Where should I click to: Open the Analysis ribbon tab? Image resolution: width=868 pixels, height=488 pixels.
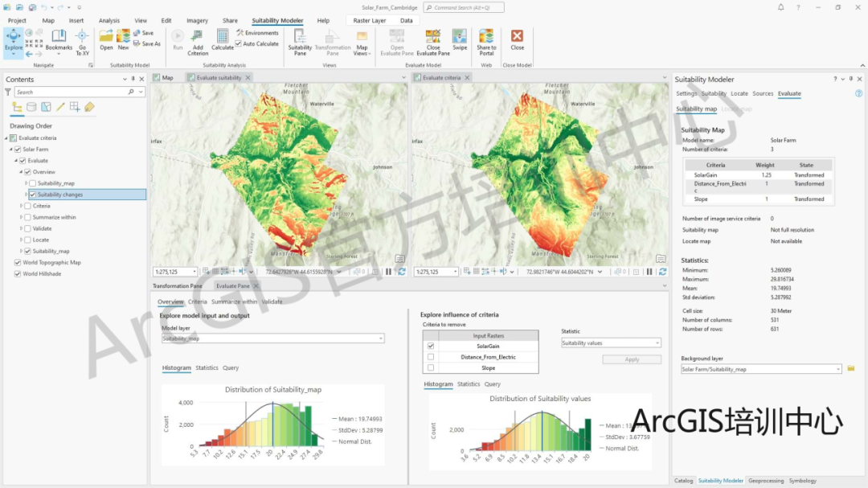[109, 20]
